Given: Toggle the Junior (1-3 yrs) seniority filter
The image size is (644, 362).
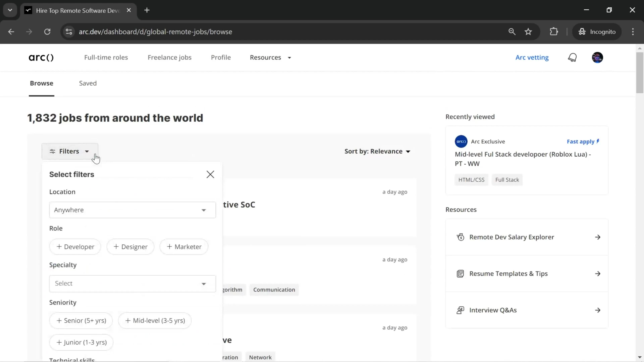Looking at the screenshot, I should (81, 342).
